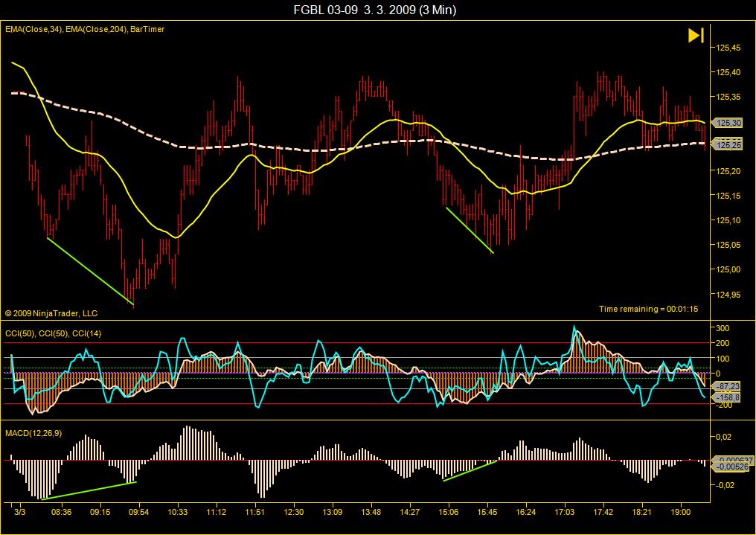Image resolution: width=756 pixels, height=535 pixels.
Task: Click the 18:21 time axis label
Action: pos(641,512)
